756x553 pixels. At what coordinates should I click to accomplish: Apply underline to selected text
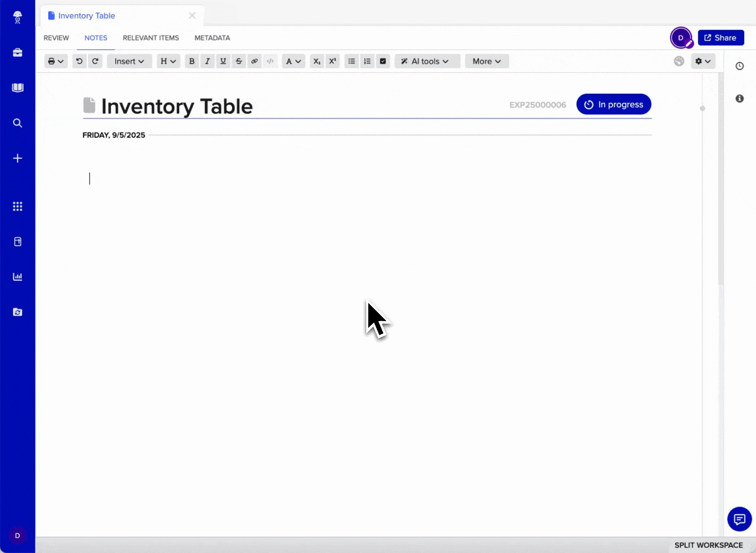pos(223,61)
